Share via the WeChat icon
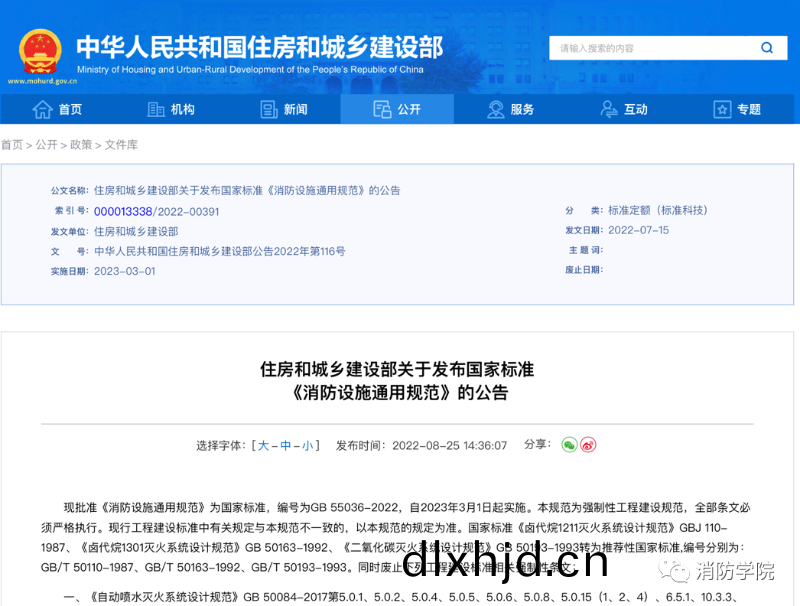 coord(569,445)
